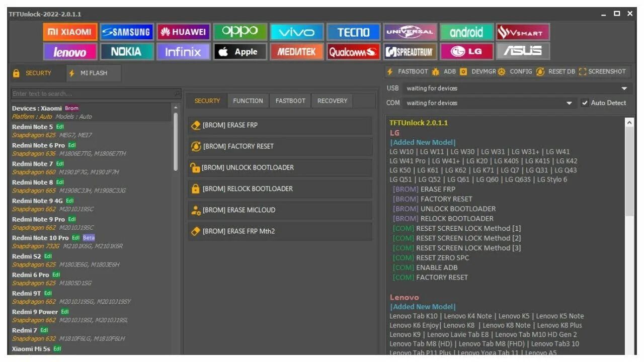Open the ASUS brand section
The height and width of the screenshot is (362, 644).
click(x=523, y=51)
